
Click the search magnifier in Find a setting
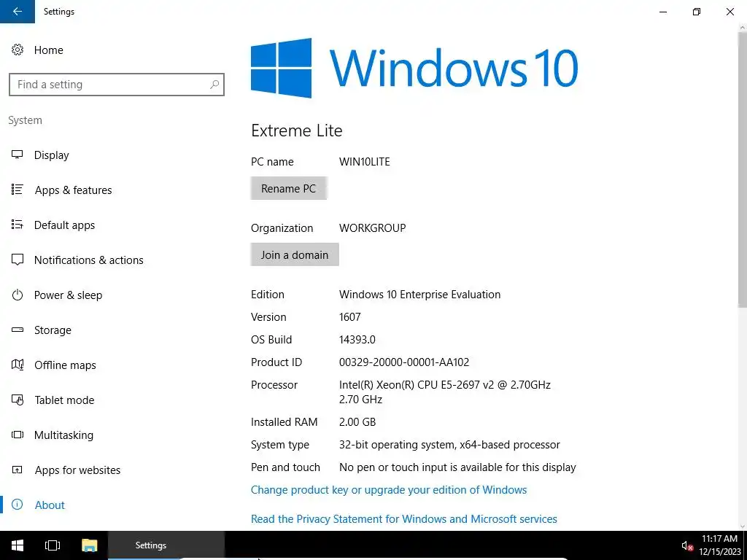click(x=214, y=85)
